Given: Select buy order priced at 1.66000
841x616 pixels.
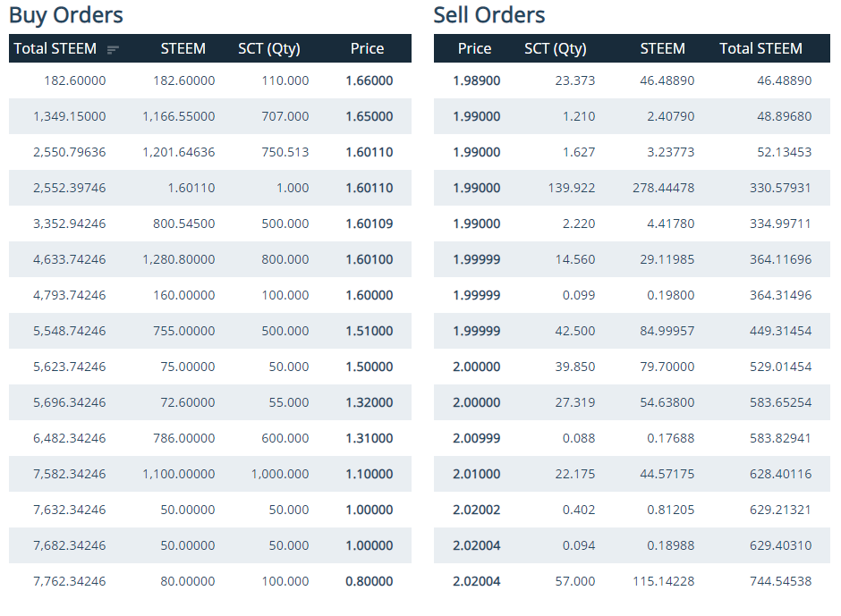Looking at the screenshot, I should 369,80.
